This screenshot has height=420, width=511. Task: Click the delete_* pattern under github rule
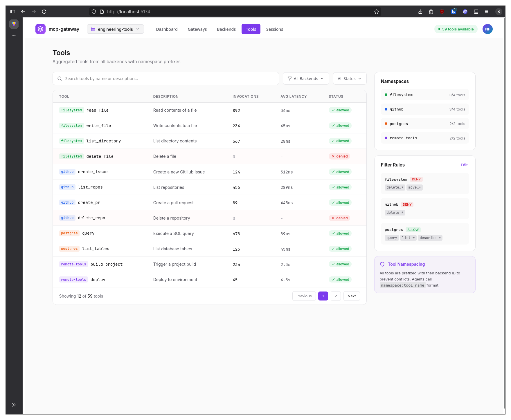click(x=395, y=213)
